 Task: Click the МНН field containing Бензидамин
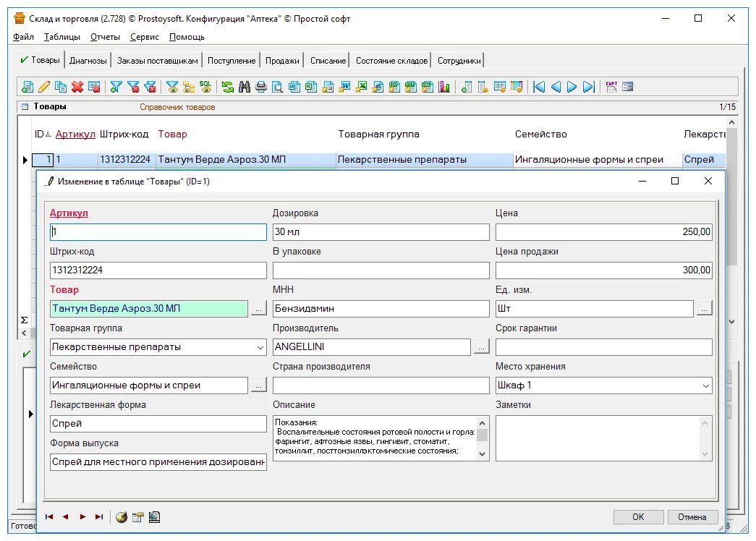381,309
